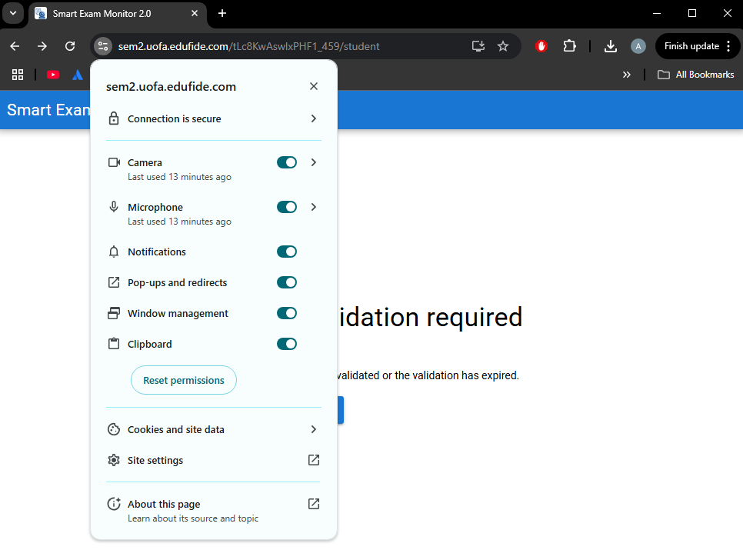
Task: Click the site information icon in the address bar
Action: pyautogui.click(x=102, y=46)
